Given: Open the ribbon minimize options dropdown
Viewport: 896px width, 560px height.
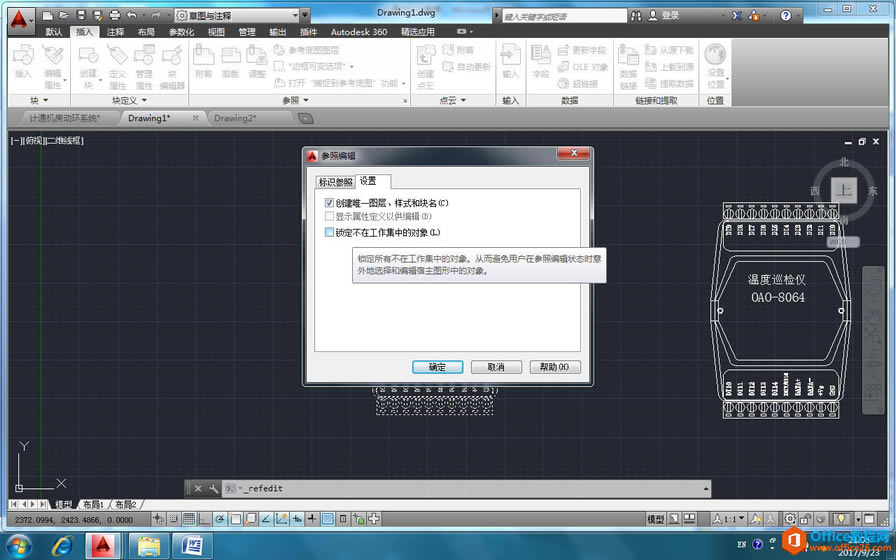Looking at the screenshot, I should click(465, 32).
